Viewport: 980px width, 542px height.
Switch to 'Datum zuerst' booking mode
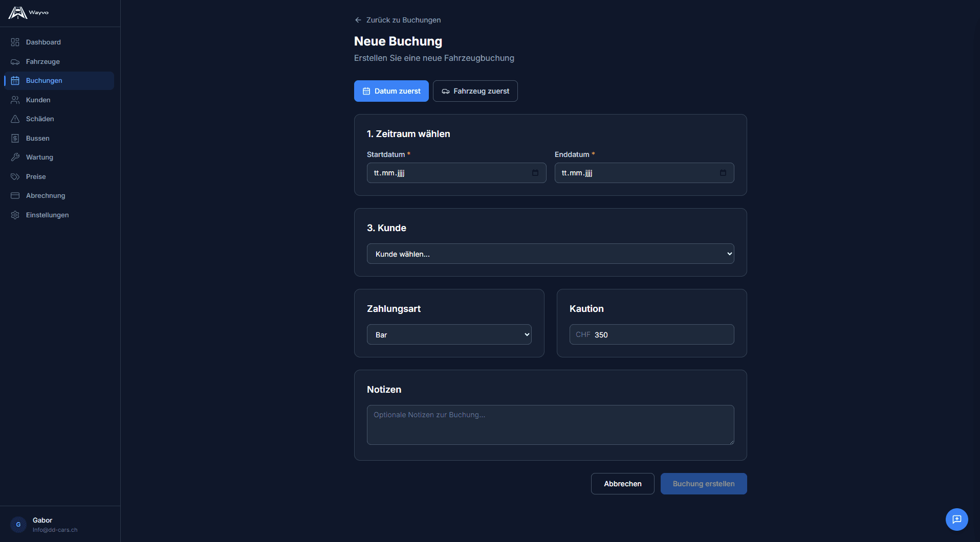pyautogui.click(x=391, y=91)
